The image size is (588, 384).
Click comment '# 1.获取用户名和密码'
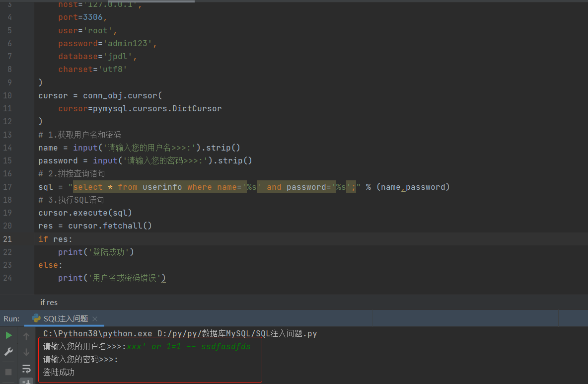[x=80, y=135]
